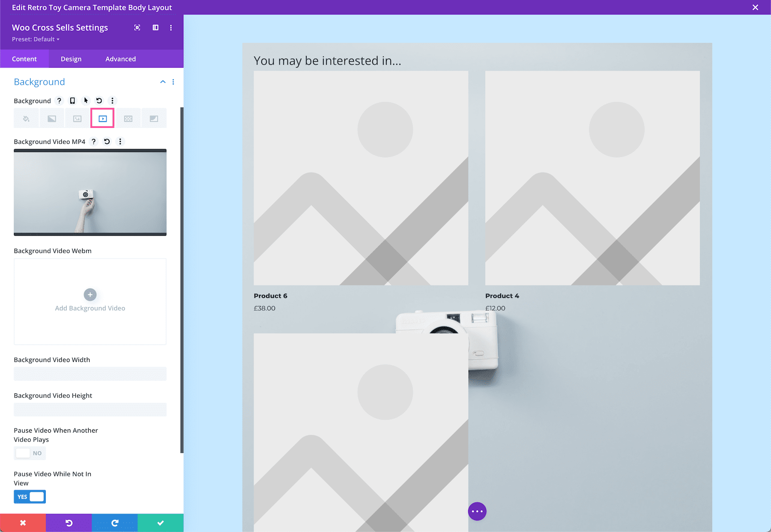Image resolution: width=771 pixels, height=532 pixels.
Task: Switch to the Design tab
Action: (71, 59)
